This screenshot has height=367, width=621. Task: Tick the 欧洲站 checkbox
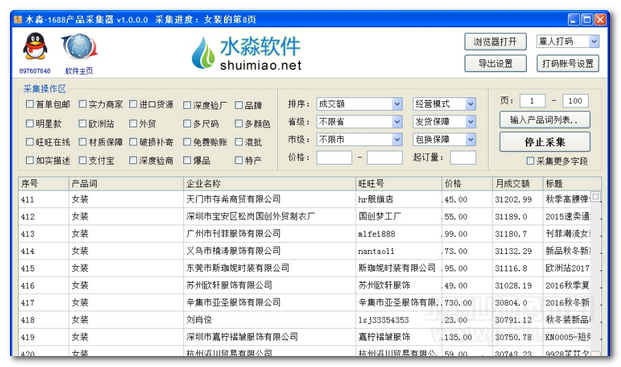click(82, 124)
